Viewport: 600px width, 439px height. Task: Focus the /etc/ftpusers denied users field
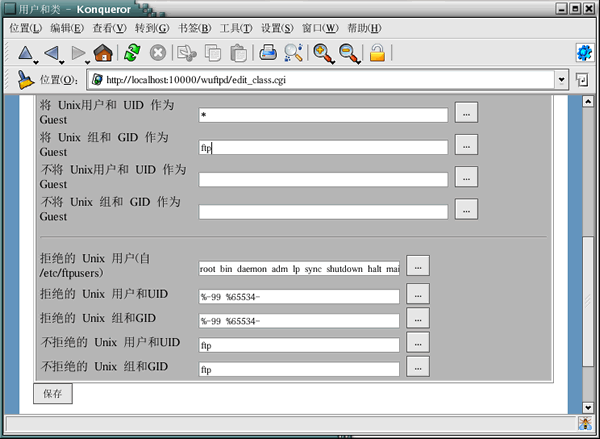point(299,268)
